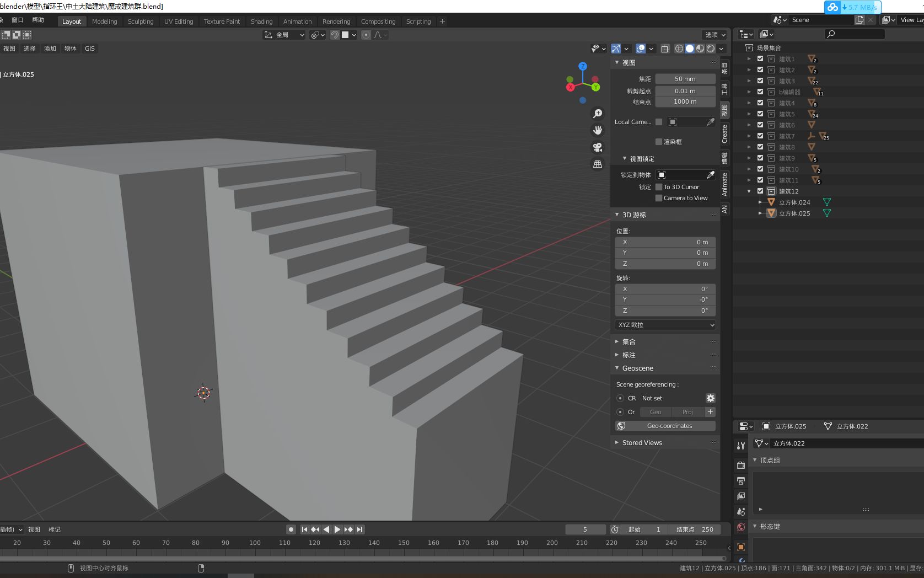924x578 pixels.
Task: Click the 焦距 50 mm value slider
Action: pos(685,78)
